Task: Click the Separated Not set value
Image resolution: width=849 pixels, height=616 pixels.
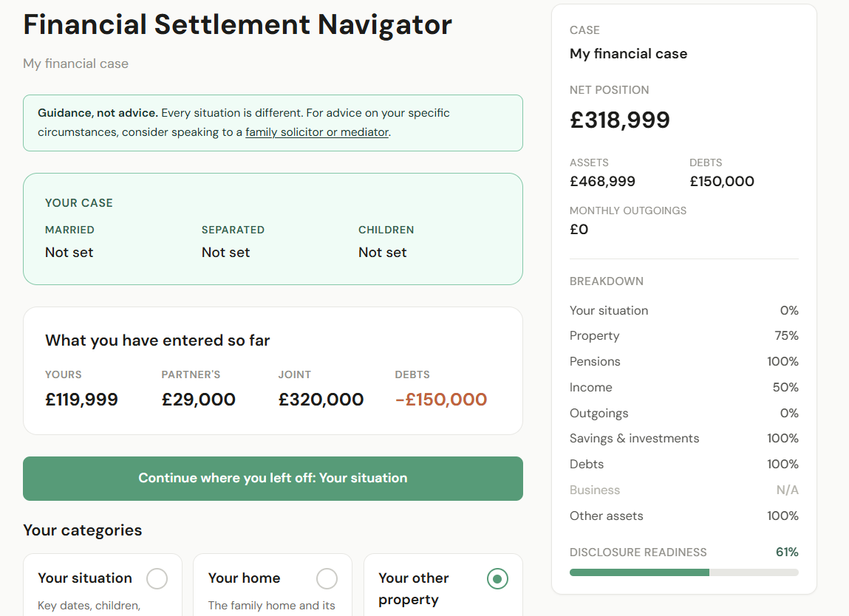Action: tap(226, 253)
